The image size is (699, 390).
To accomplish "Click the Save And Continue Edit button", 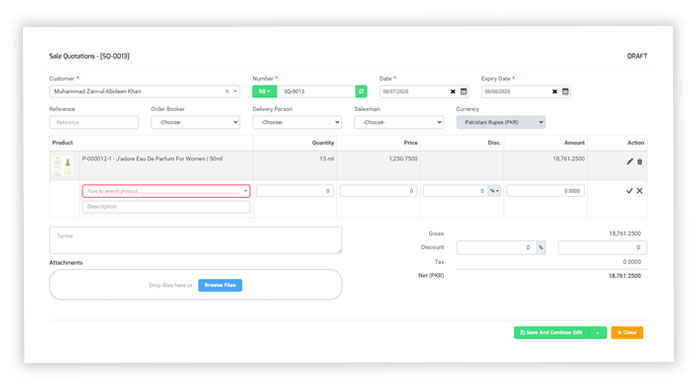I will (x=551, y=333).
